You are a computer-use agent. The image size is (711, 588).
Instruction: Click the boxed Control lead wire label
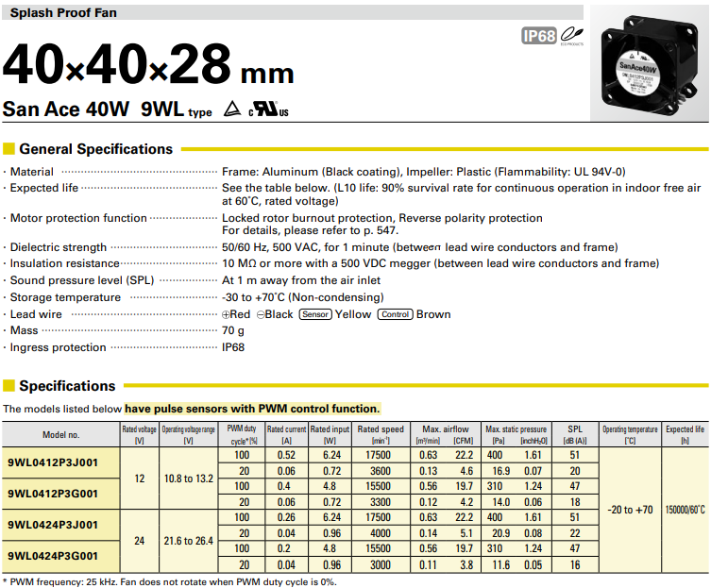click(x=395, y=314)
